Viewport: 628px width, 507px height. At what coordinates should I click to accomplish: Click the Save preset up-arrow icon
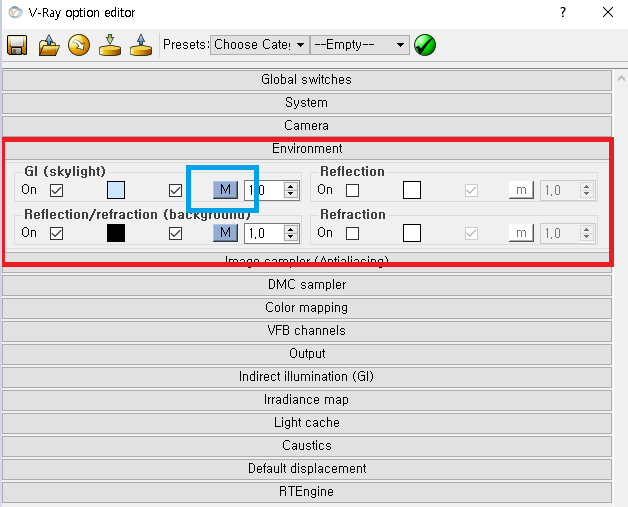click(141, 45)
